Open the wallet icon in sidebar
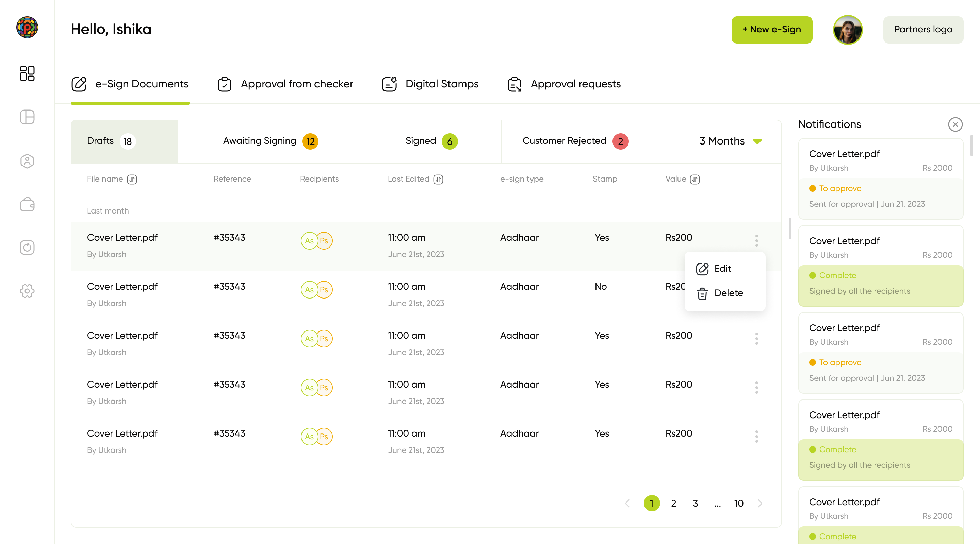The width and height of the screenshot is (980, 544). click(x=27, y=205)
